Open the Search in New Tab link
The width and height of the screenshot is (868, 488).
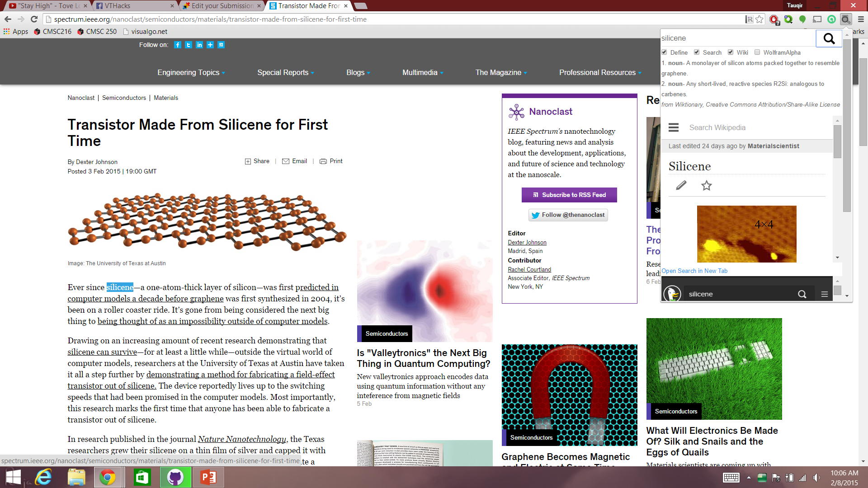tap(694, 271)
